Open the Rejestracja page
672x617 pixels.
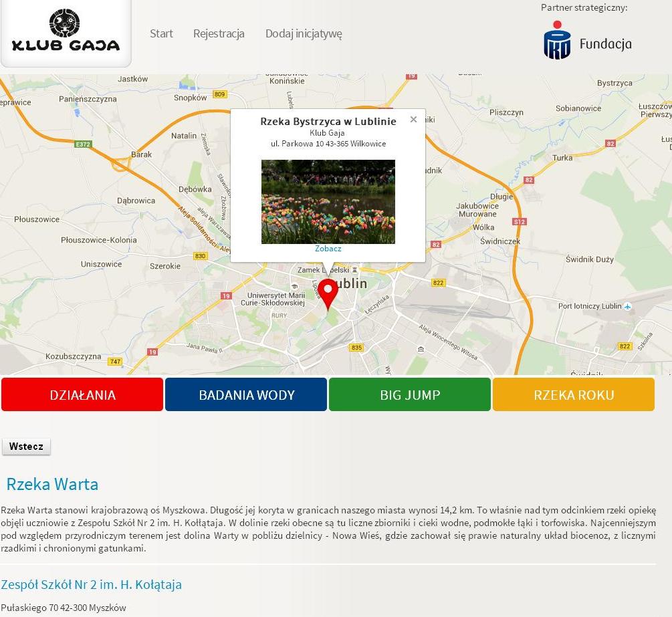(219, 33)
